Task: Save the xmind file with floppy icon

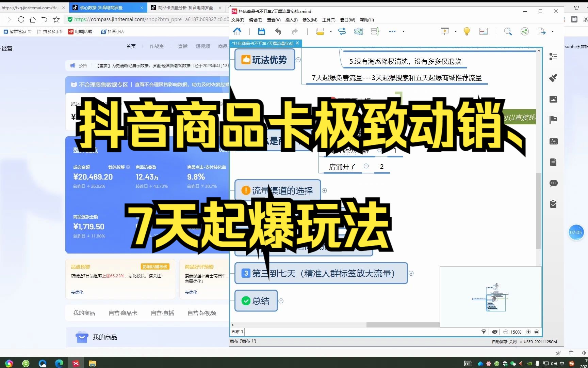Action: [261, 31]
